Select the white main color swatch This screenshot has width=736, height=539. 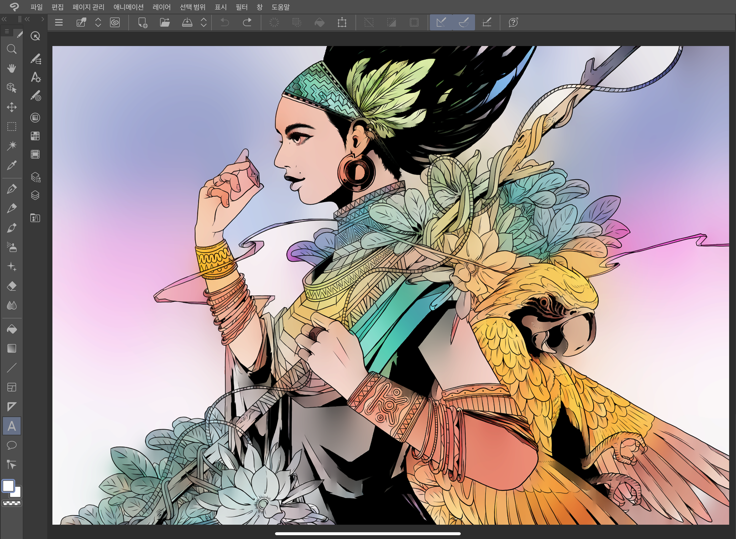click(8, 486)
